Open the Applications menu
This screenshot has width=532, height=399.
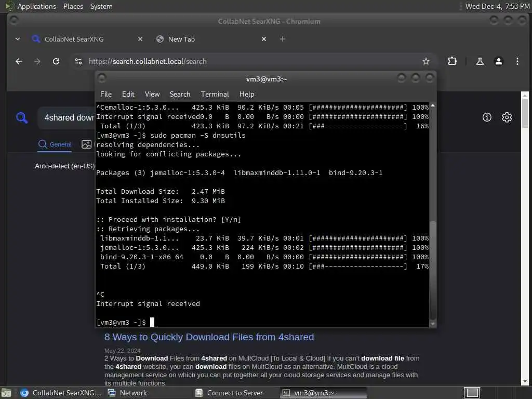point(37,6)
